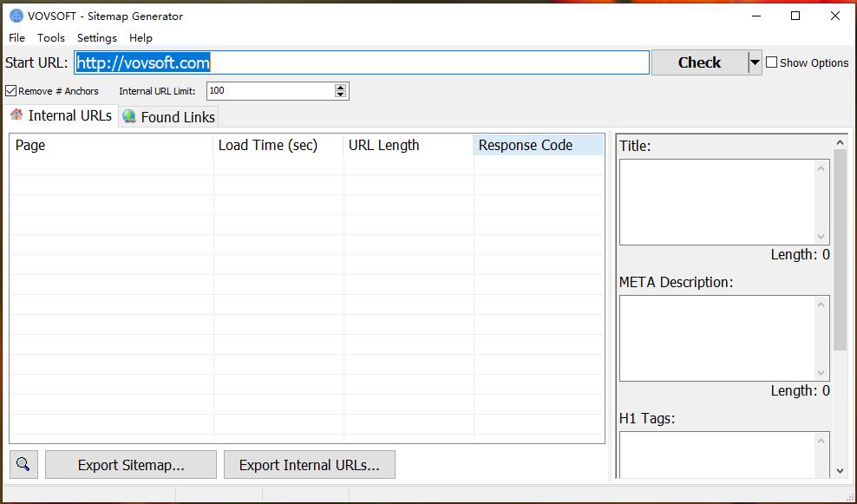
Task: Click inside the Title text box
Action: click(x=716, y=202)
